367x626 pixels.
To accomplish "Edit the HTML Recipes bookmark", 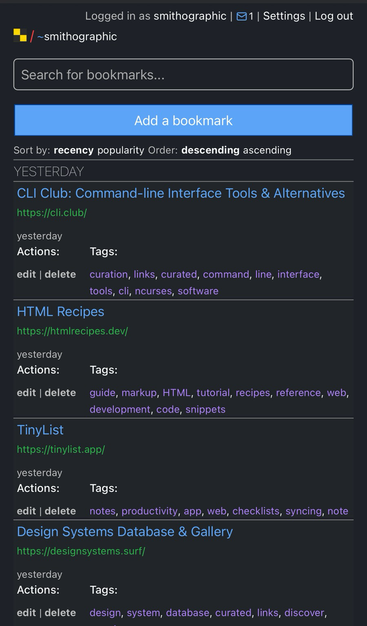I will click(x=26, y=392).
